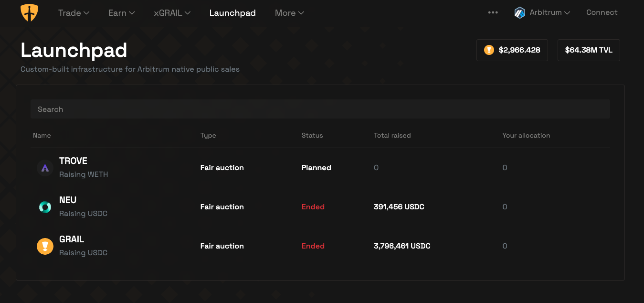Click the TROVE token icon
644x303 pixels.
[x=45, y=168]
